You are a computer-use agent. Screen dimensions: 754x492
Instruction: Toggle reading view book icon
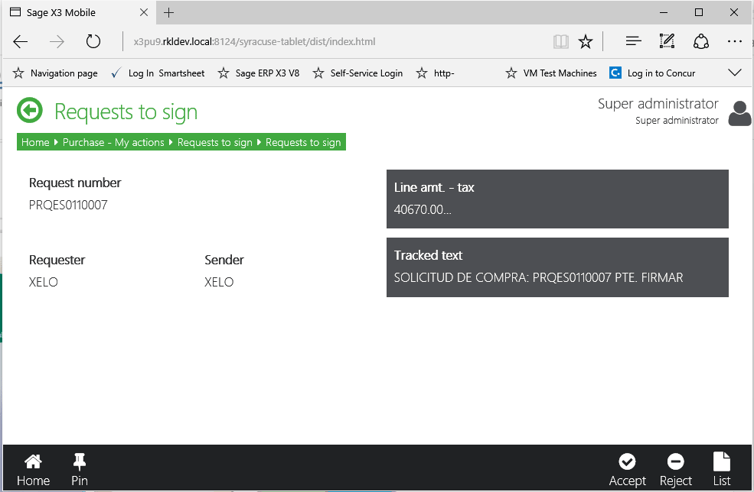pyautogui.click(x=561, y=42)
